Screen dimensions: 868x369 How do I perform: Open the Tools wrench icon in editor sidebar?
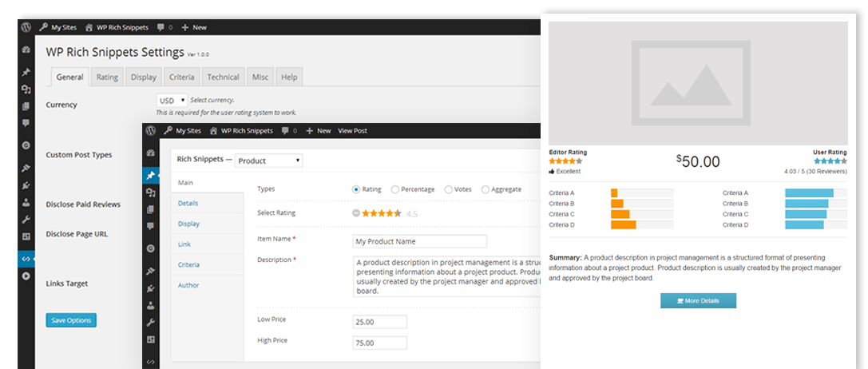pyautogui.click(x=151, y=323)
